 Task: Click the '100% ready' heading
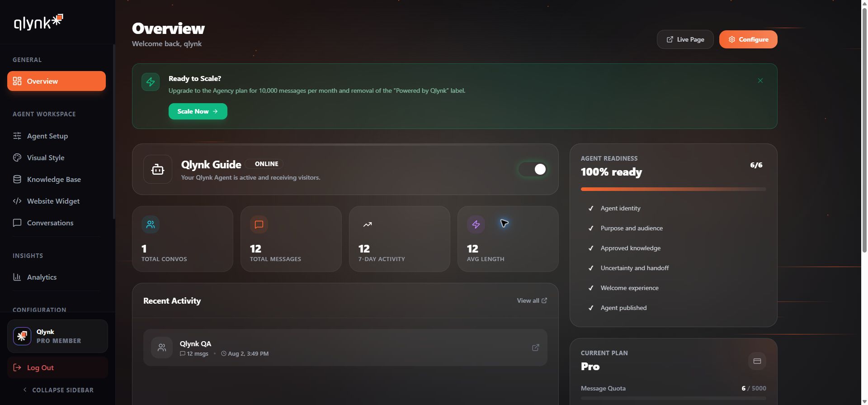(611, 172)
